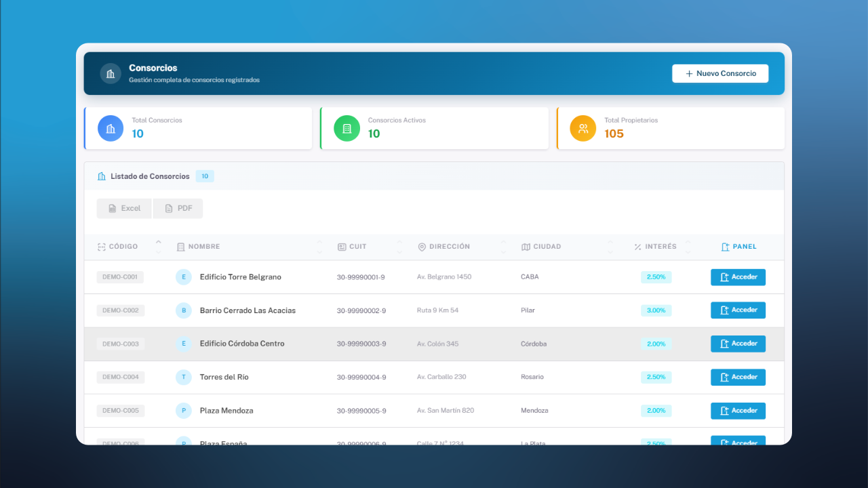Screen dimensions: 868x488
Task: Select the name Plaza Mendoza
Action: 226,411
